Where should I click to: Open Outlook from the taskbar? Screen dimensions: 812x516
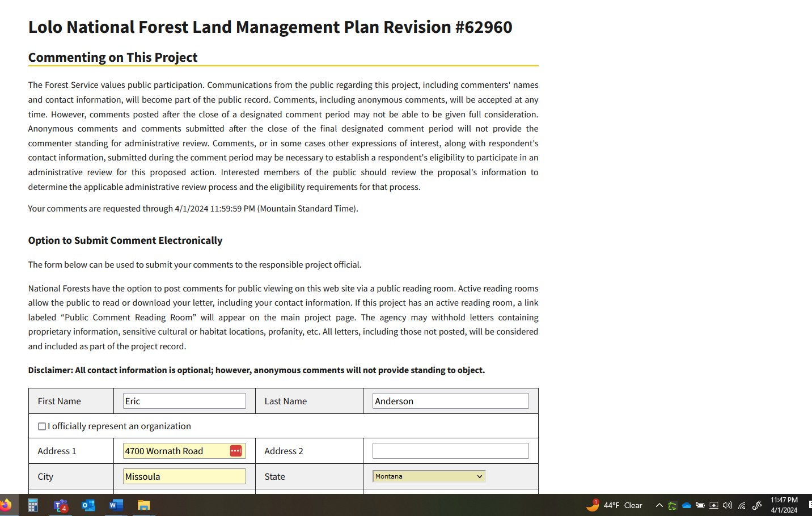pyautogui.click(x=88, y=505)
